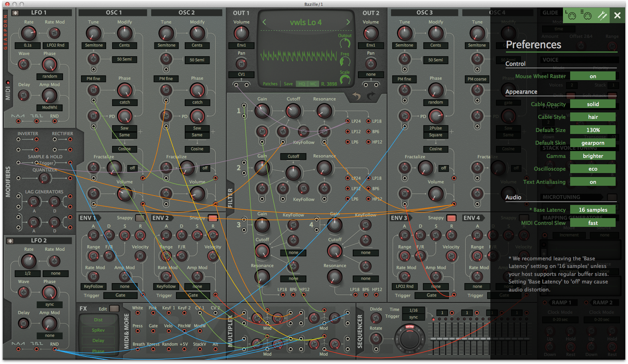Click the KeyF 1 output jack

click(x=168, y=313)
